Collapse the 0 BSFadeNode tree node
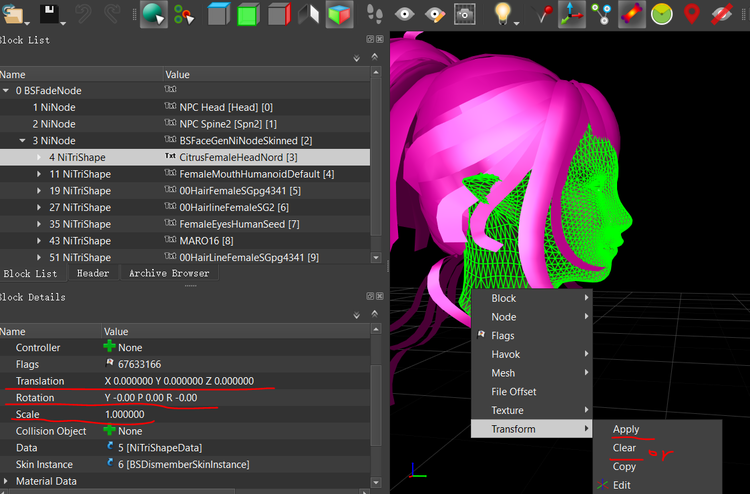Image resolution: width=750 pixels, height=494 pixels. click(x=6, y=90)
